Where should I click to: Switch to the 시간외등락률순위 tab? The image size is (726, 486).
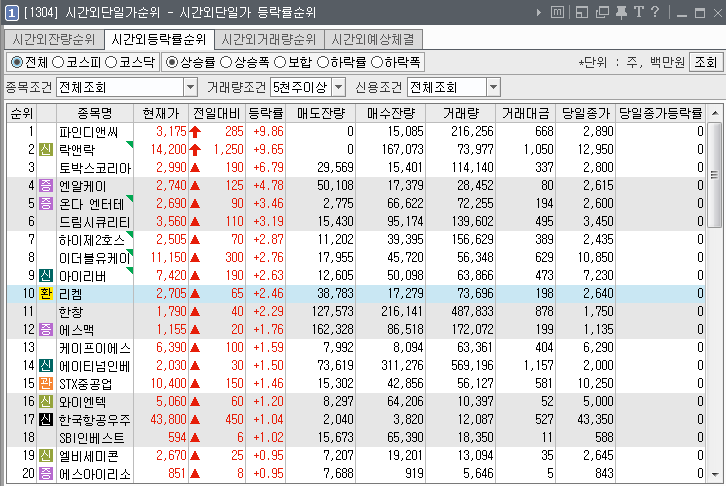click(159, 39)
